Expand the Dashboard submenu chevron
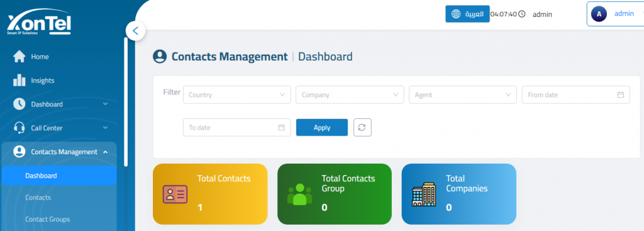Viewport: 644px width, 231px height. pyautogui.click(x=105, y=104)
